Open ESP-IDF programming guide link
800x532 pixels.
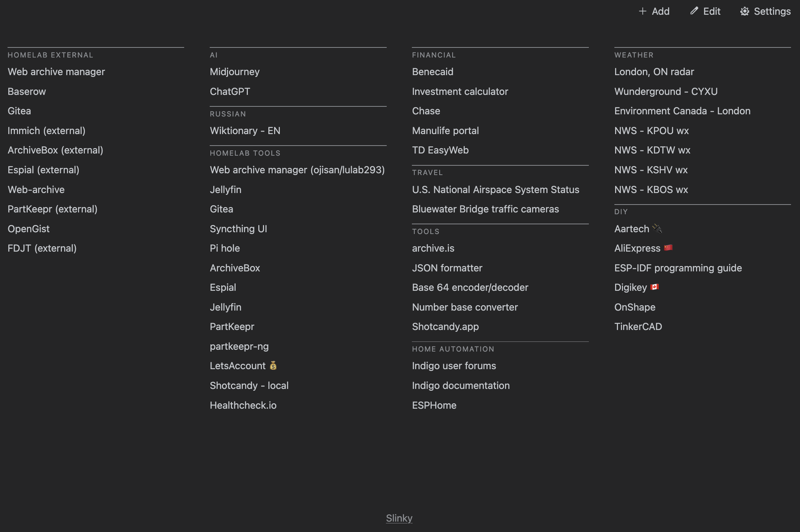tap(678, 268)
